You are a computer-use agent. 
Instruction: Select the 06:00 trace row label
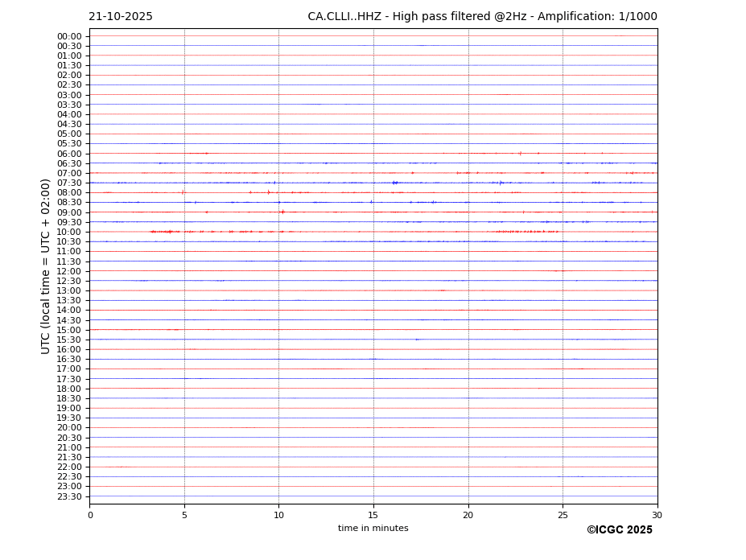(x=69, y=154)
